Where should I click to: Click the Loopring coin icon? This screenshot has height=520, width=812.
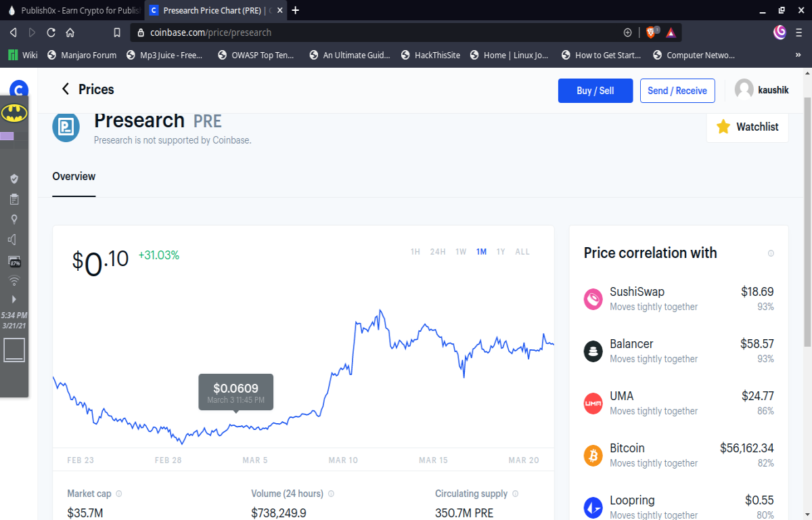point(593,507)
